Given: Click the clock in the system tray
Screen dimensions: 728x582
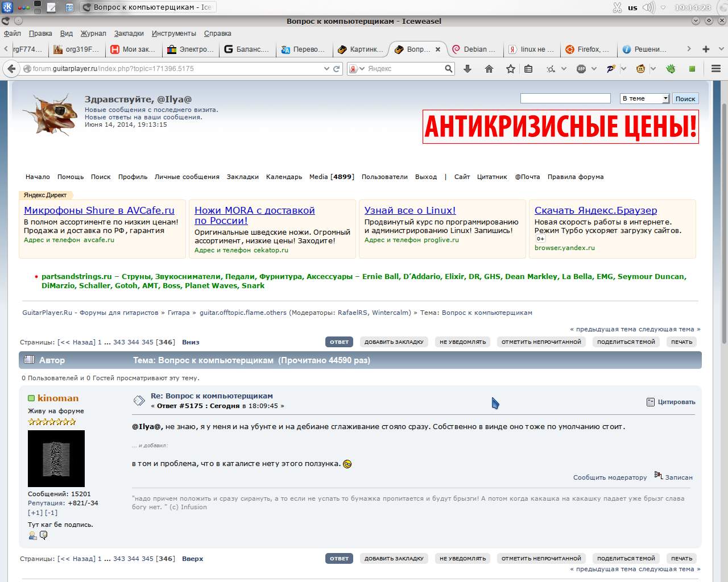Looking at the screenshot, I should [693, 7].
